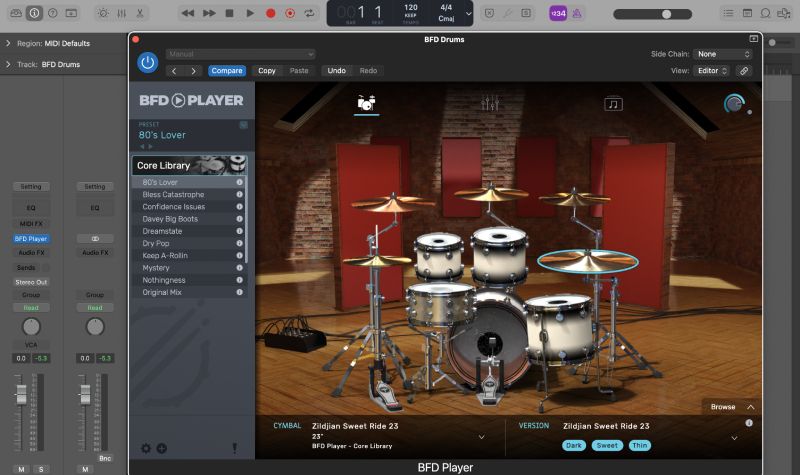Select the Dreamstate preset
The width and height of the screenshot is (800, 475).
(189, 231)
